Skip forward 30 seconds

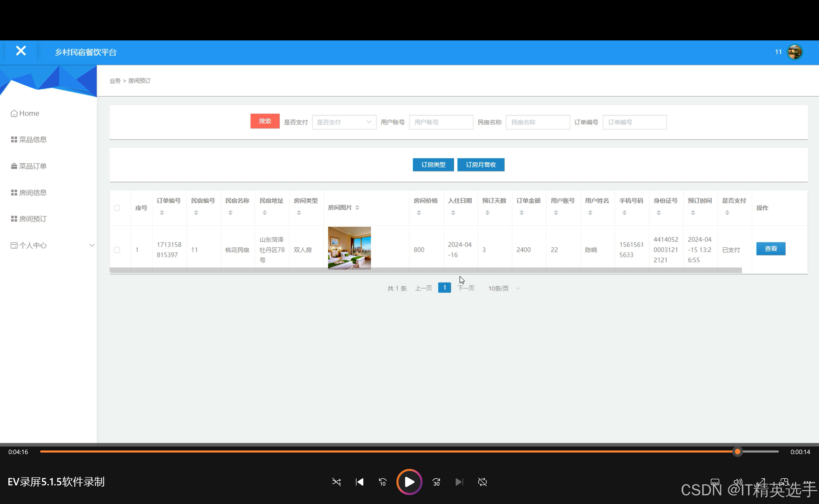[x=436, y=482]
